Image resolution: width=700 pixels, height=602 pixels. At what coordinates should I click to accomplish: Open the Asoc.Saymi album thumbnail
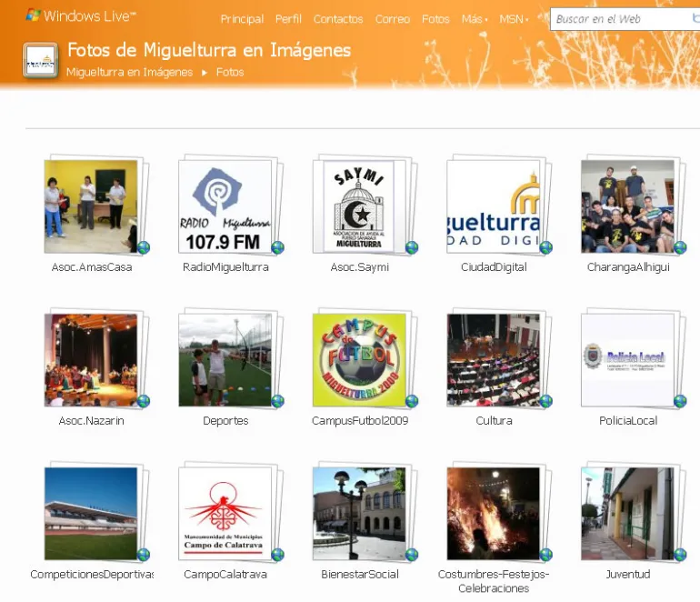point(359,206)
